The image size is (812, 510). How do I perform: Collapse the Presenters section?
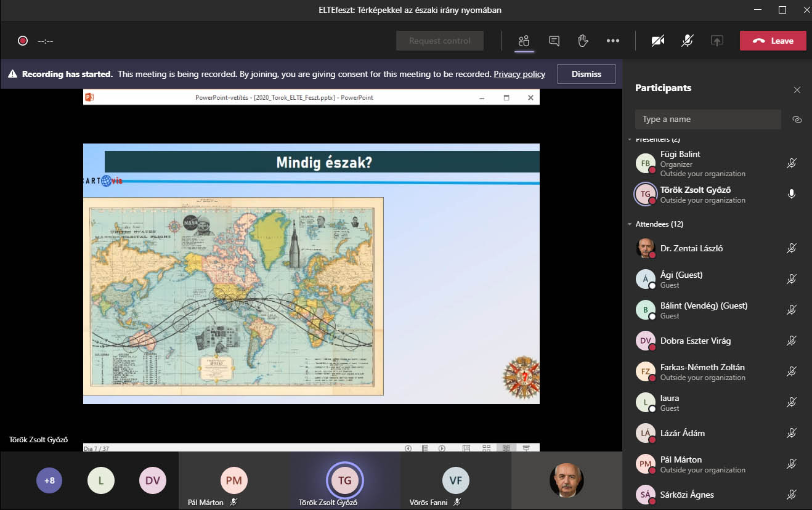(x=630, y=139)
